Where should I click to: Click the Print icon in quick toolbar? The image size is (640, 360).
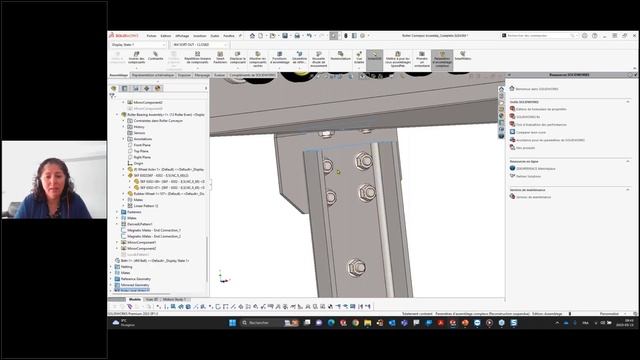click(x=297, y=36)
